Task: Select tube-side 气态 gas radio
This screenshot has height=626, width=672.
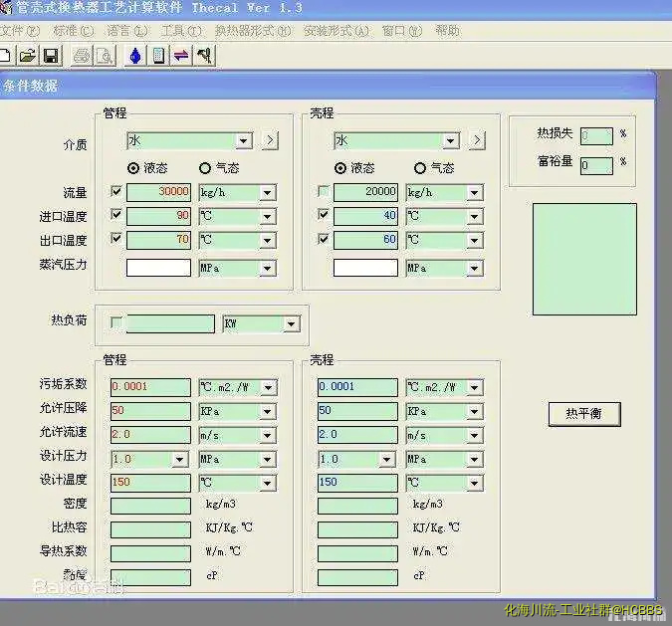Action: point(205,168)
